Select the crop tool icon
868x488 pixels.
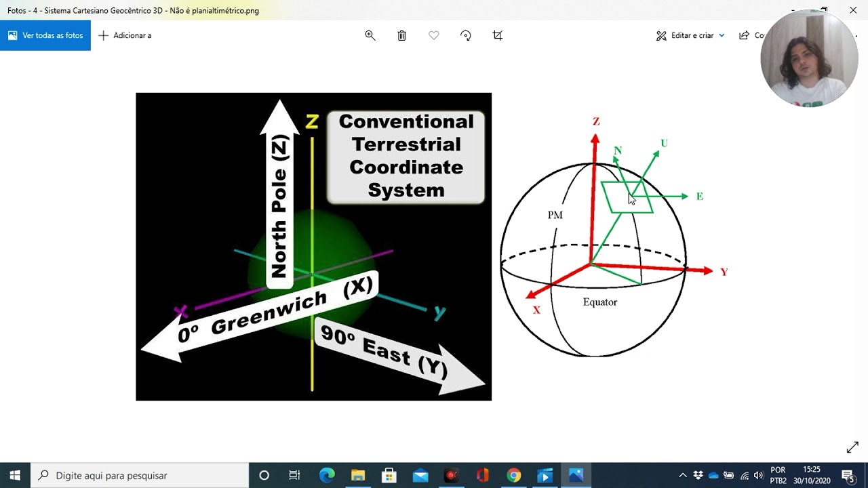click(498, 35)
